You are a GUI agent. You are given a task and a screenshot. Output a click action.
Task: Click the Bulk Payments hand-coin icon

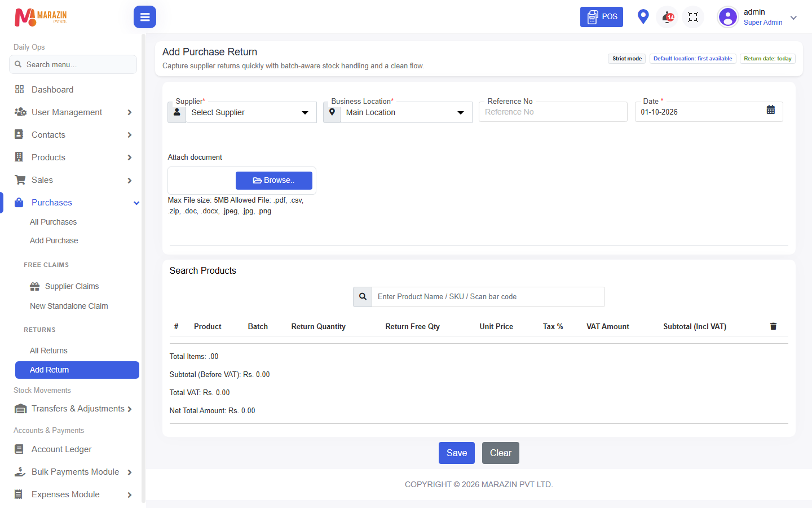click(20, 472)
